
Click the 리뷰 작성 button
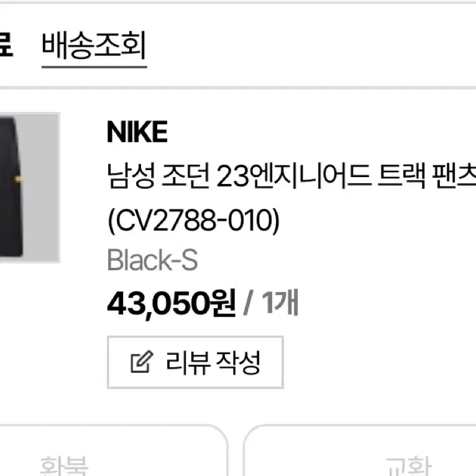(195, 362)
